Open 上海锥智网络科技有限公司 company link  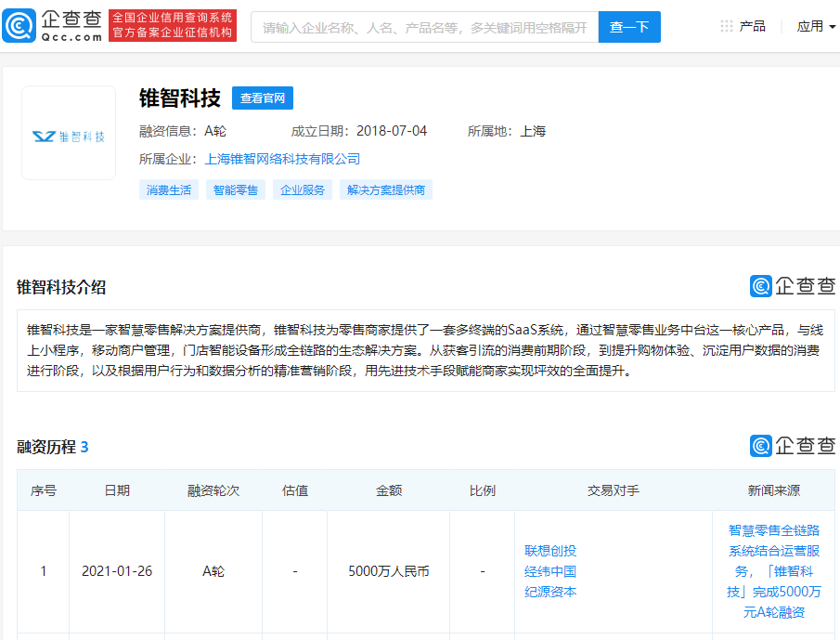tap(282, 159)
